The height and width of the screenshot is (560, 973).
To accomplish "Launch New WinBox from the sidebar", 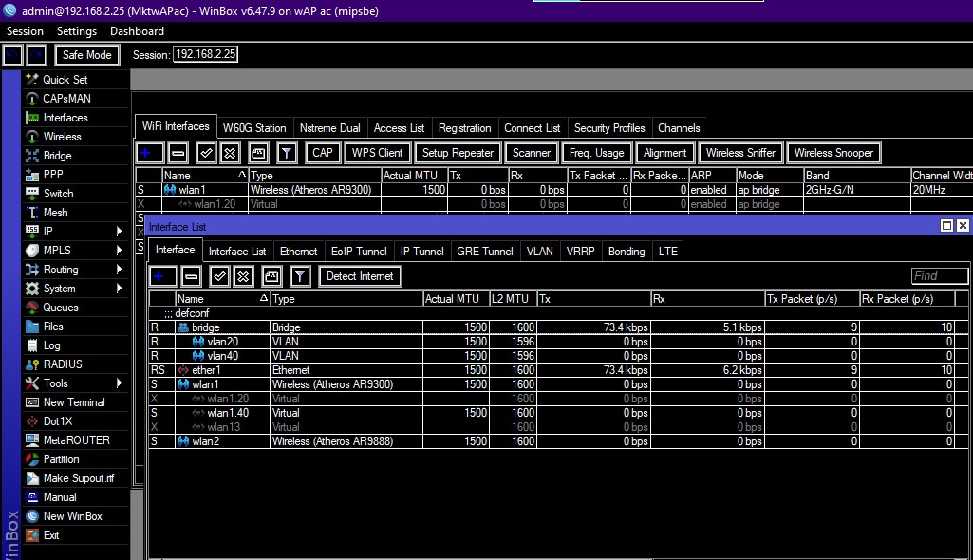I will [72, 516].
